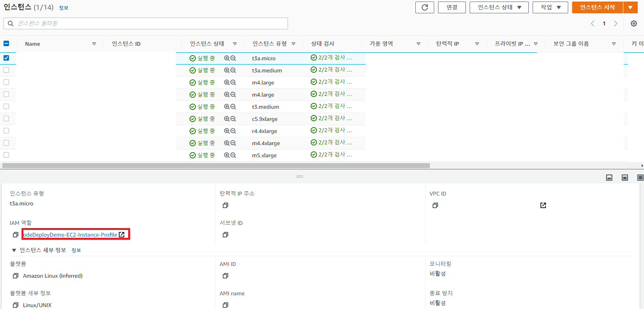The height and width of the screenshot is (309, 644).
Task: Click the pane split handle
Action: point(300,177)
